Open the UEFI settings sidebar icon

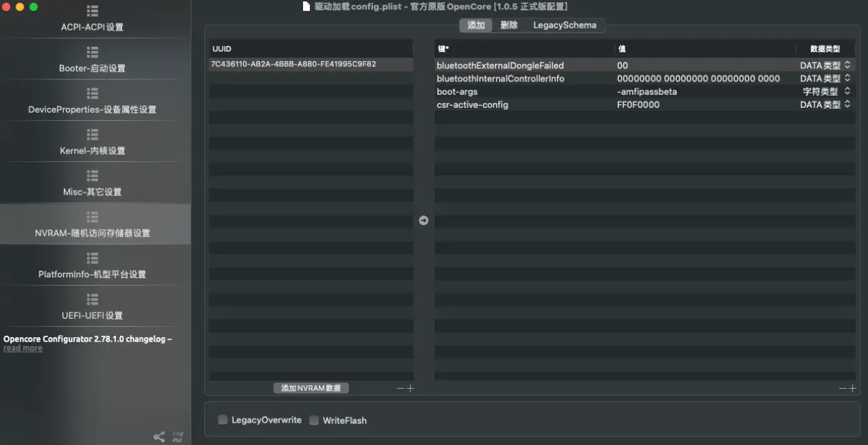point(92,300)
